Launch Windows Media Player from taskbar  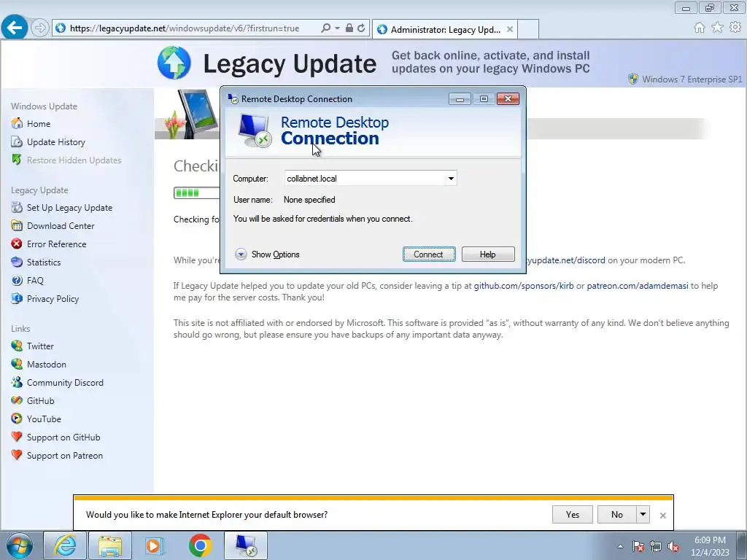pos(155,545)
